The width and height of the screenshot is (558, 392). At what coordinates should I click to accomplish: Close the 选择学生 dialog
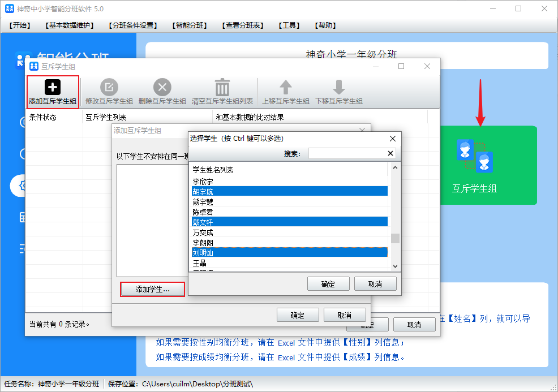click(393, 139)
